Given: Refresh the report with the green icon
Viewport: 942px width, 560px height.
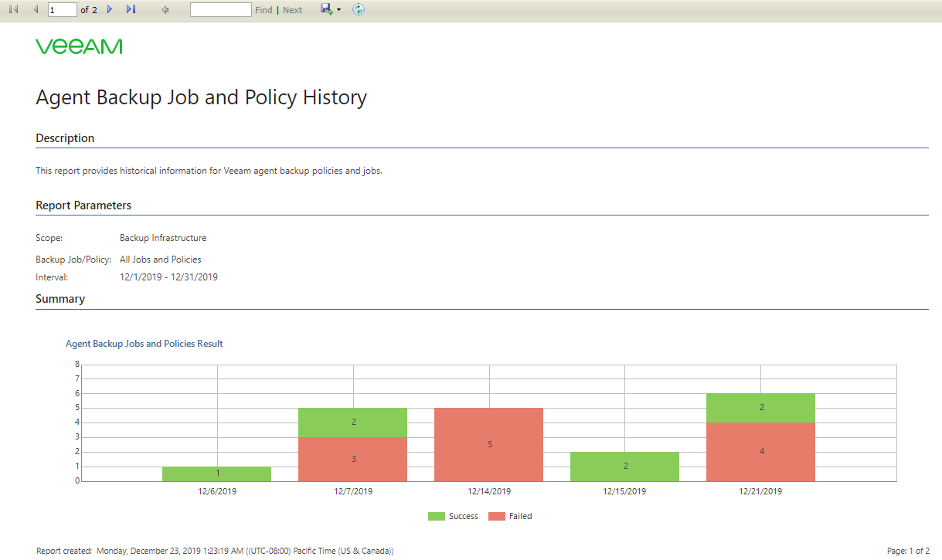Looking at the screenshot, I should point(359,9).
